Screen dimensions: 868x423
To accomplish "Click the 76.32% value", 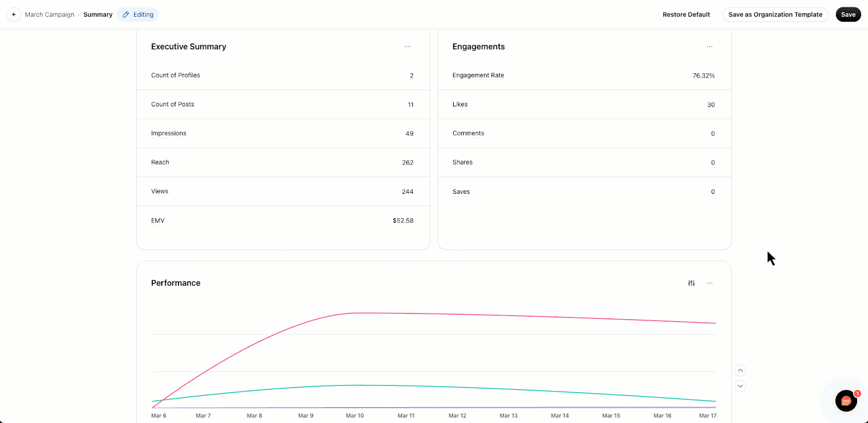I will click(x=704, y=75).
